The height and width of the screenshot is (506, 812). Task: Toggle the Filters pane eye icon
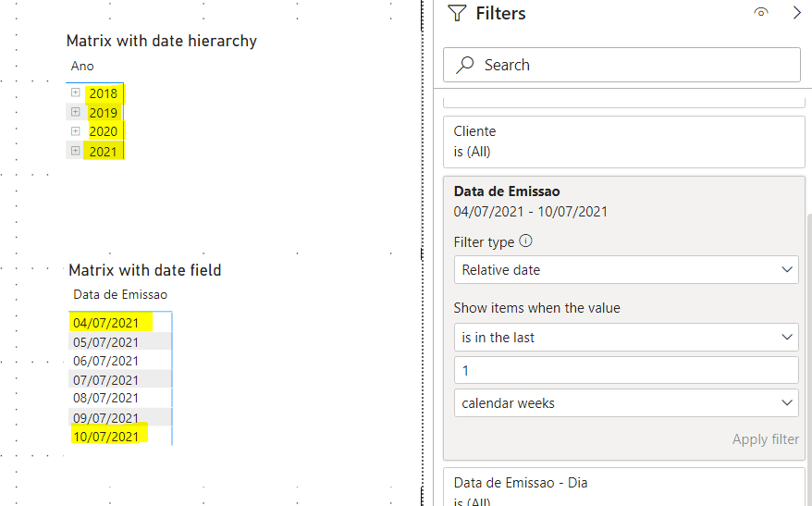pos(761,12)
